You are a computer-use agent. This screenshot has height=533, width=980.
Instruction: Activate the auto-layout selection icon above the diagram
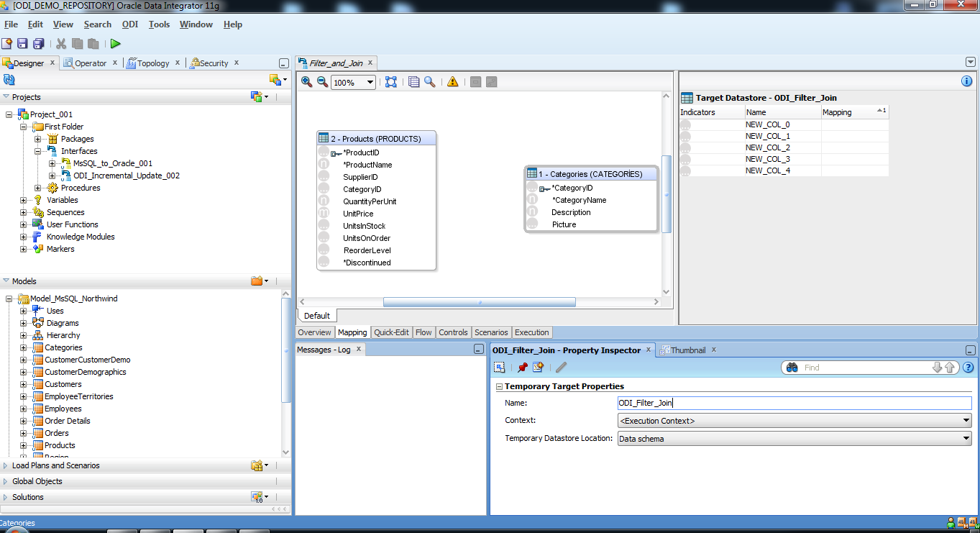click(390, 81)
